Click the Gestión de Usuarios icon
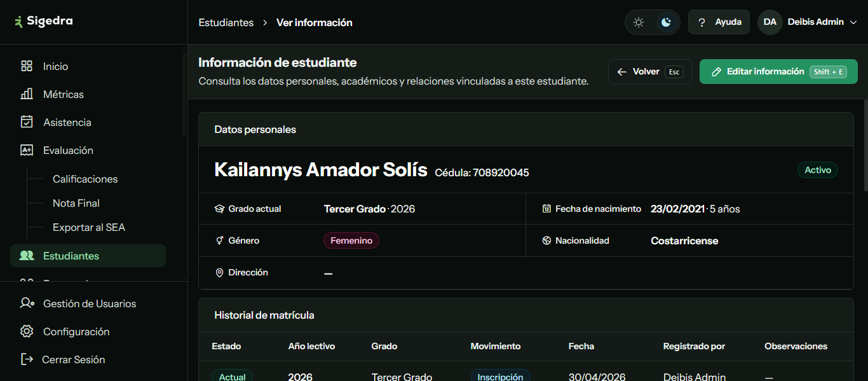868x381 pixels. [27, 303]
